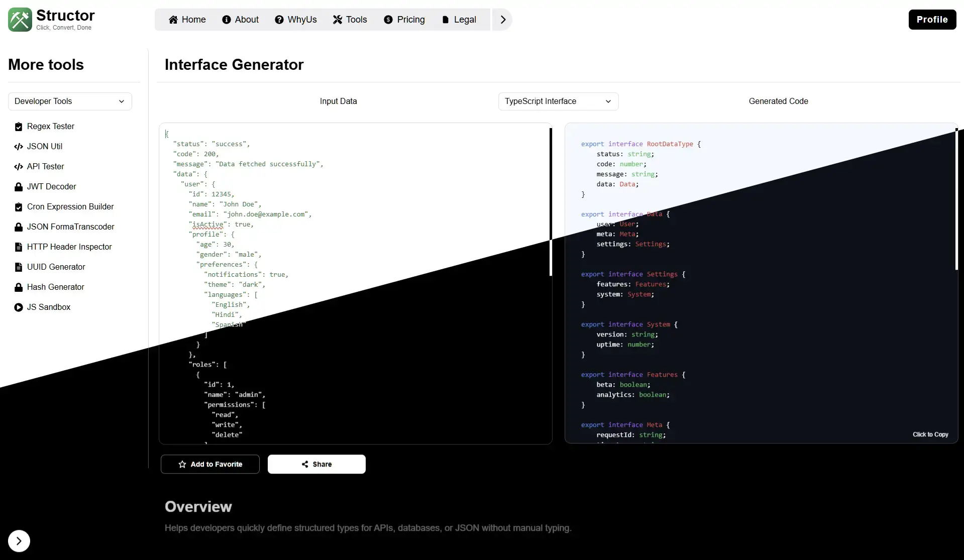Click the Hash Generator lock icon
964x560 pixels.
pyautogui.click(x=19, y=287)
